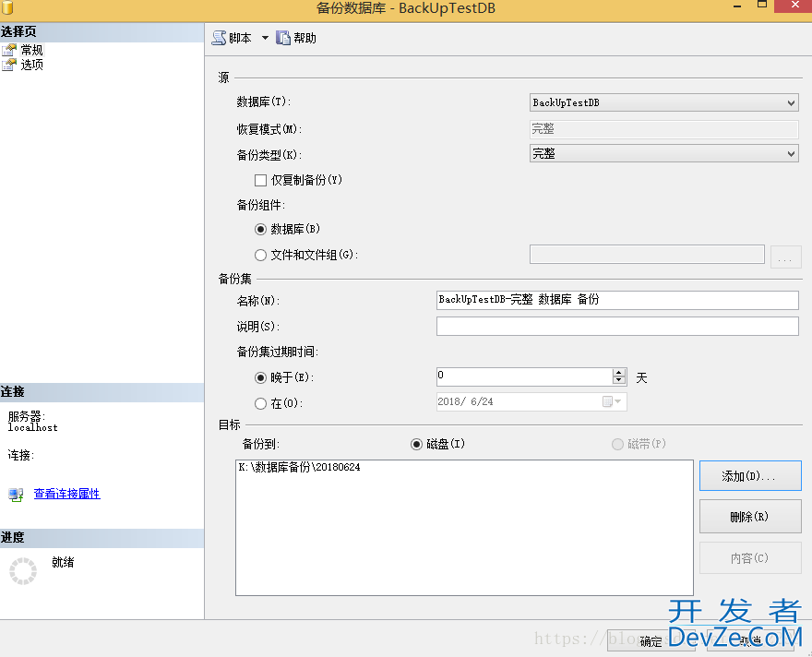Screen dimensions: 812x657
Task: Click the 删除(R) button
Action: click(750, 516)
